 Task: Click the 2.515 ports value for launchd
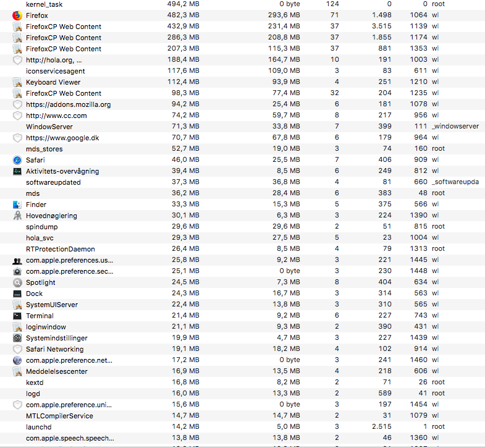pos(382,426)
